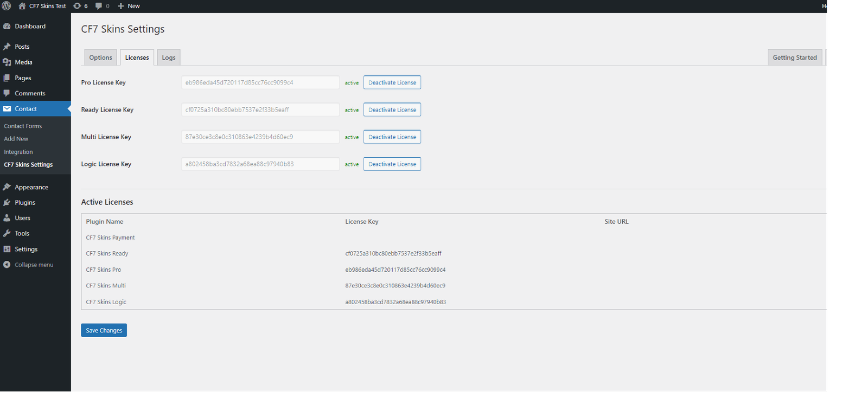
Task: Open the Contact Forms submenu link
Action: pos(23,126)
